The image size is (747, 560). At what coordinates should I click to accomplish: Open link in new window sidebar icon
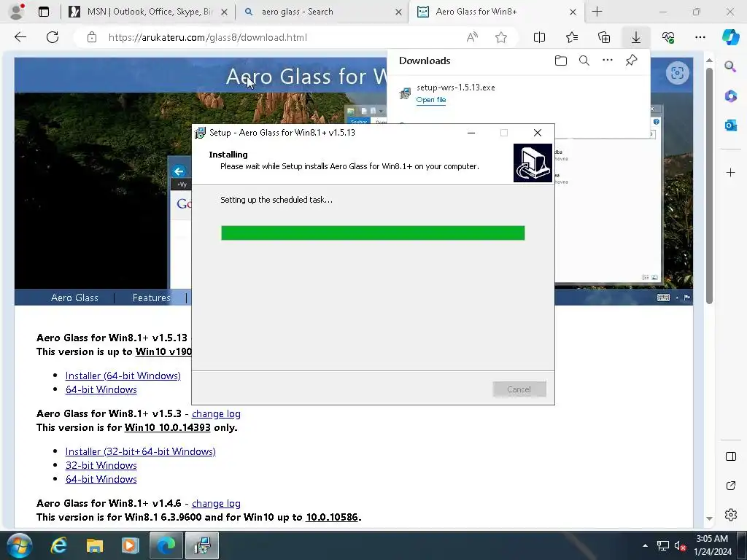point(730,486)
